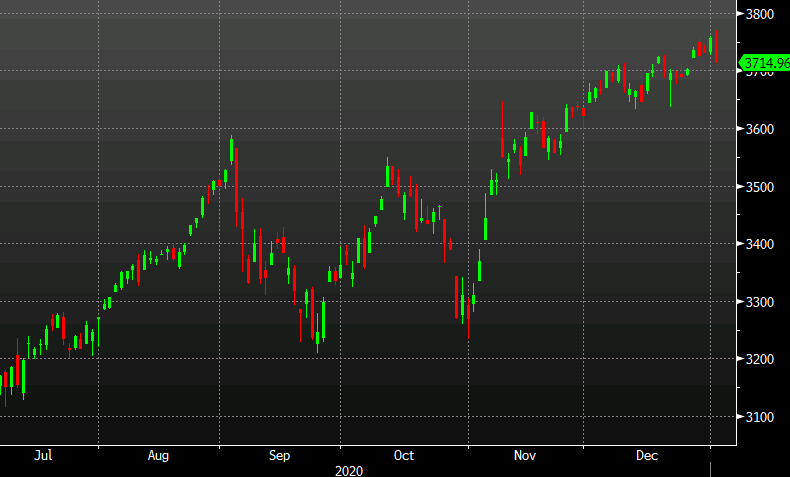Select the Aug label on time axis
790x477 pixels.
(158, 455)
